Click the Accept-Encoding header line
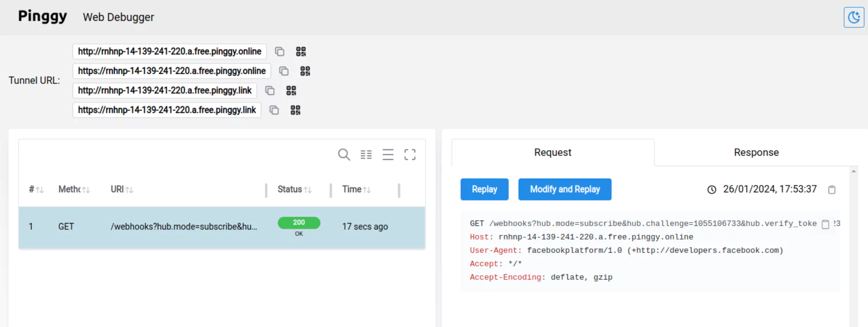The height and width of the screenshot is (327, 868). click(x=541, y=277)
